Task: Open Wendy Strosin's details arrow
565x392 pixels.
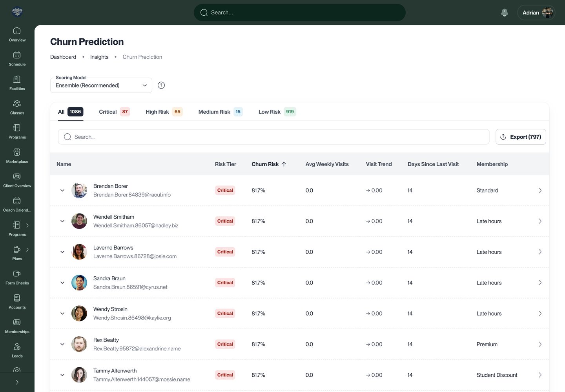Action: 540,314
